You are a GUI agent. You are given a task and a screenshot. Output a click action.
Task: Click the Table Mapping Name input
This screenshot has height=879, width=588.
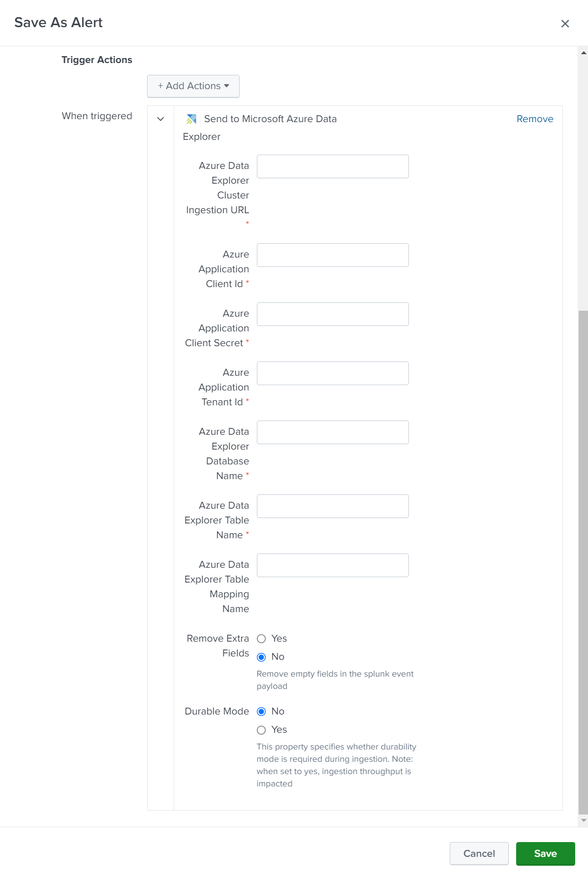333,565
